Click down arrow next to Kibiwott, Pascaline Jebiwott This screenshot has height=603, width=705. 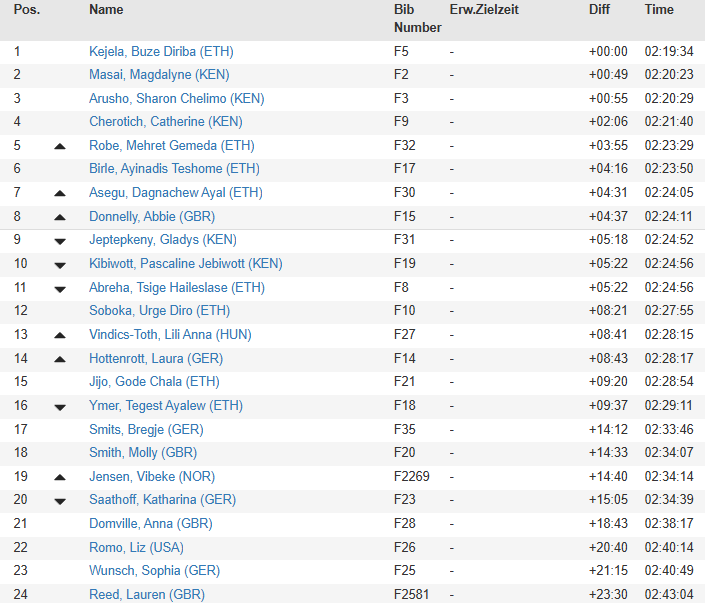click(x=60, y=265)
